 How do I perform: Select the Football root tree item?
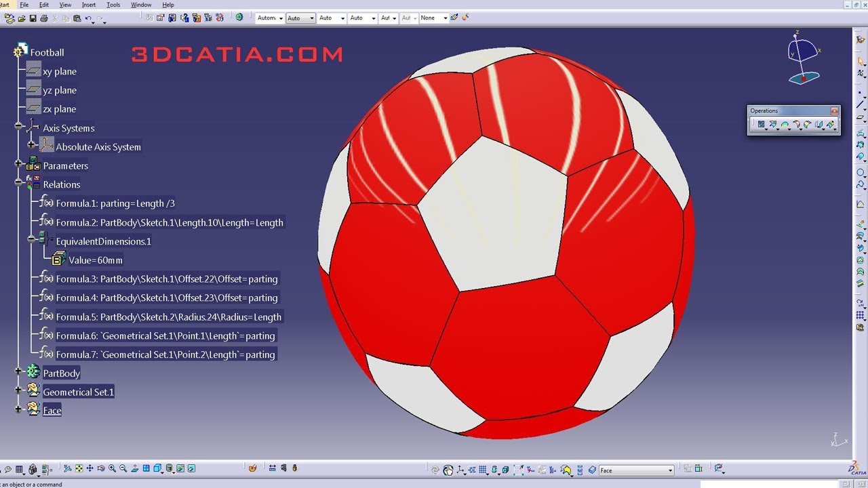point(47,52)
